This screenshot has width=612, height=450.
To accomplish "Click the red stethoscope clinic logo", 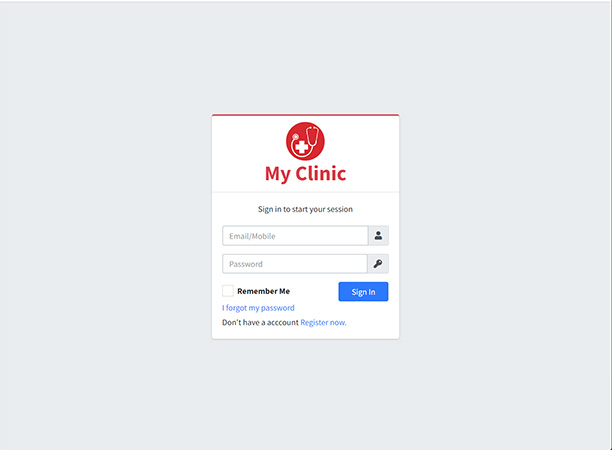I will point(305,141).
